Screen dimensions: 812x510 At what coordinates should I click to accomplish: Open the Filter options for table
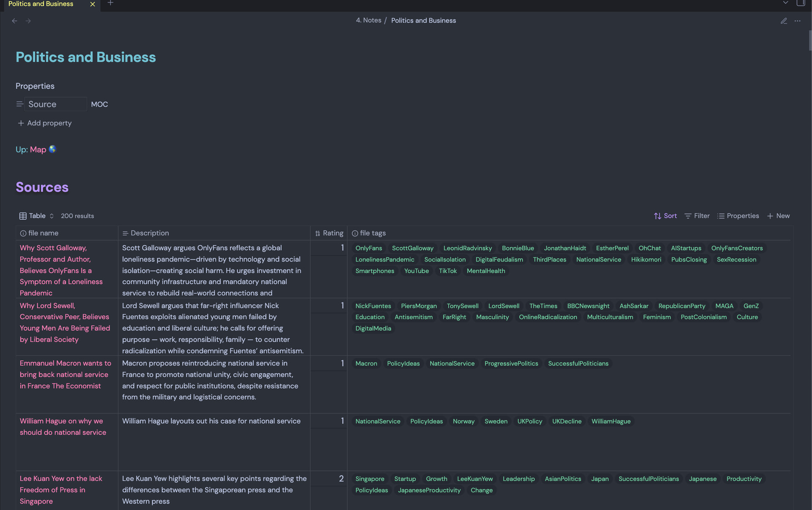click(697, 216)
